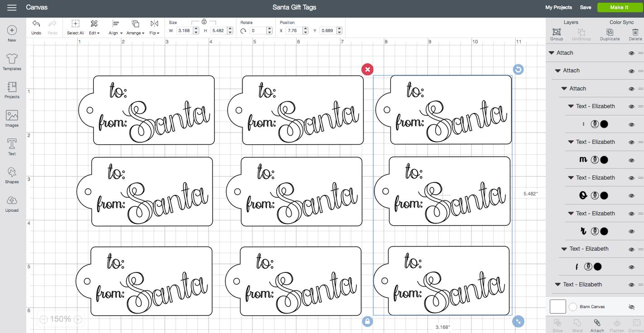Zoom in with the plus button

77,319
